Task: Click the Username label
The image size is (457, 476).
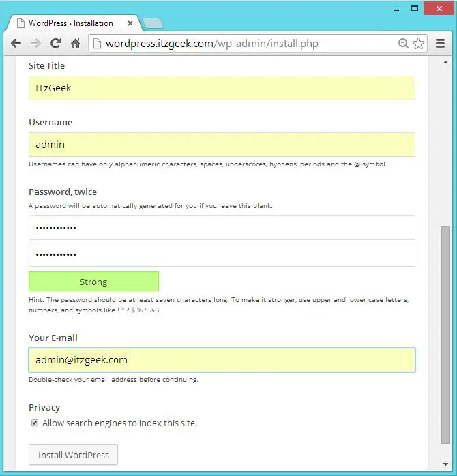Action: point(50,122)
